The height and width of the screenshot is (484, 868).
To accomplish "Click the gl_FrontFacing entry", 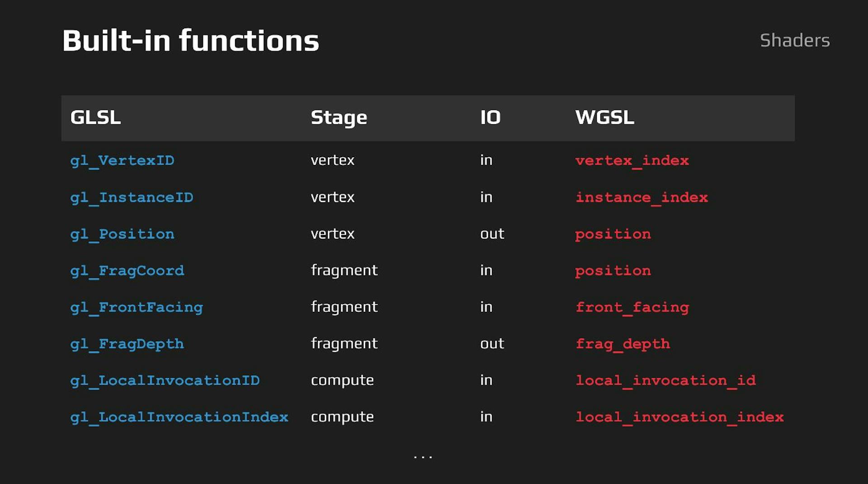I will click(137, 307).
